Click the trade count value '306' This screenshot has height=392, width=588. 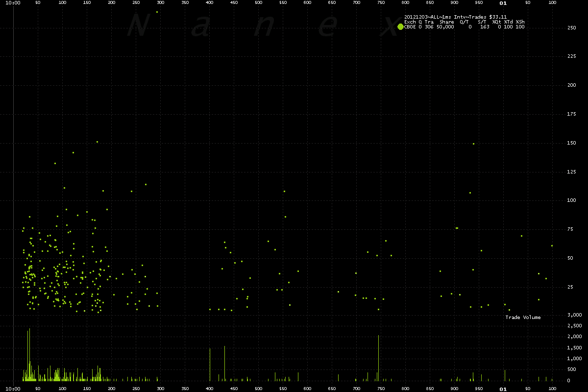coord(429,27)
